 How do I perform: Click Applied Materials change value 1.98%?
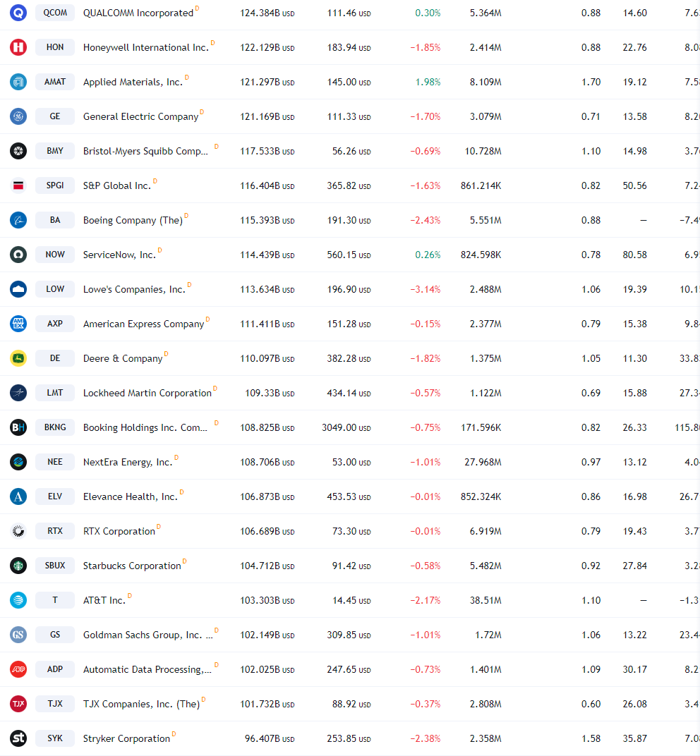coord(428,82)
